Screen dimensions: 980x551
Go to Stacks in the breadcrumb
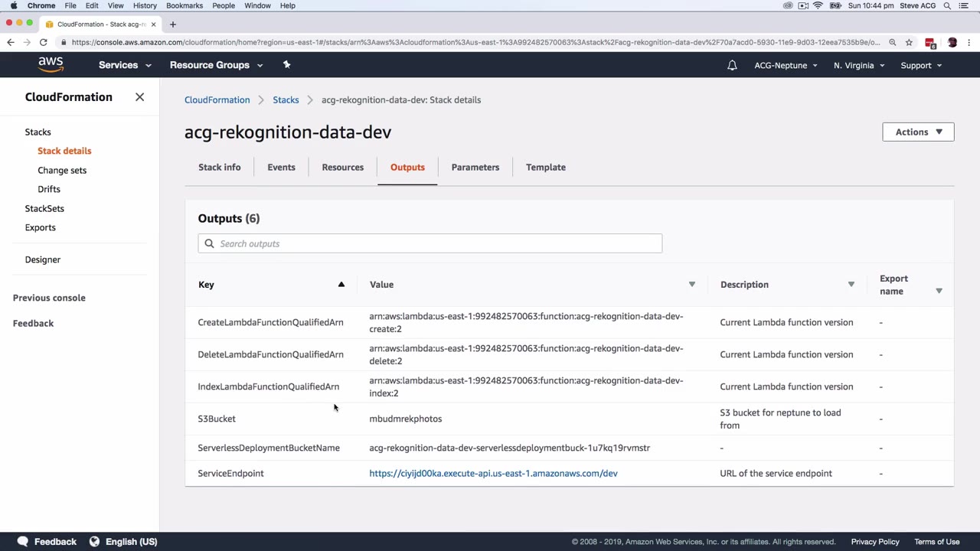[x=286, y=99]
